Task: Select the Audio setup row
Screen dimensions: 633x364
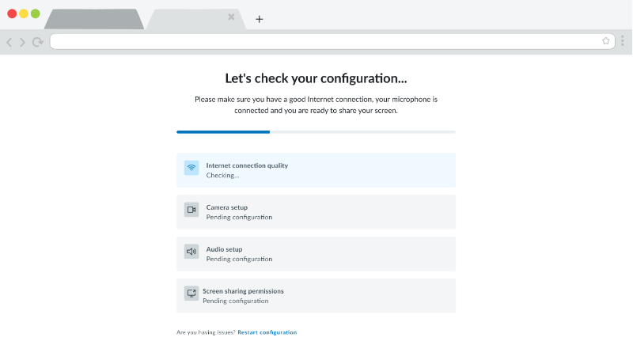Action: pyautogui.click(x=316, y=254)
